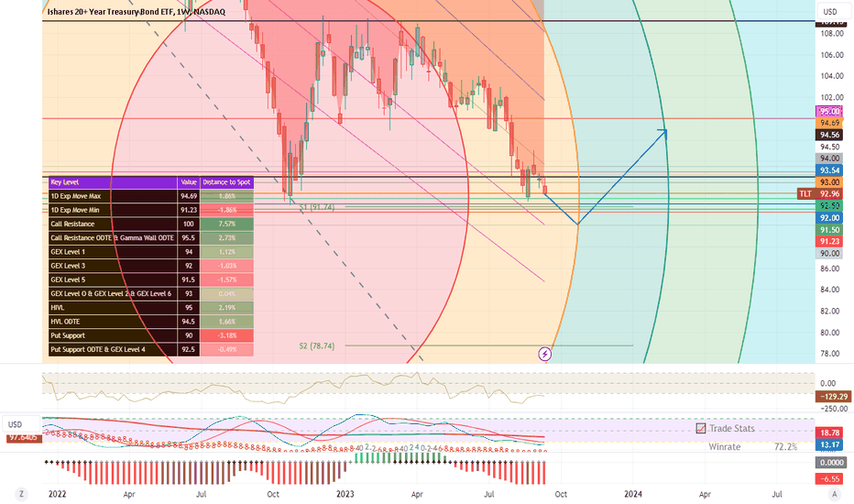This screenshot has width=854, height=504.
Task: Click the -129.29 oscillator value label
Action: point(833,397)
